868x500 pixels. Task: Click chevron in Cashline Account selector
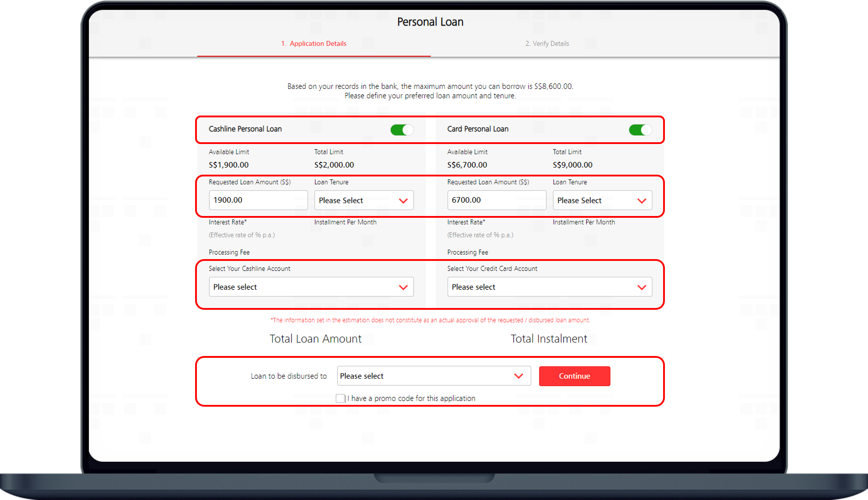pos(403,288)
